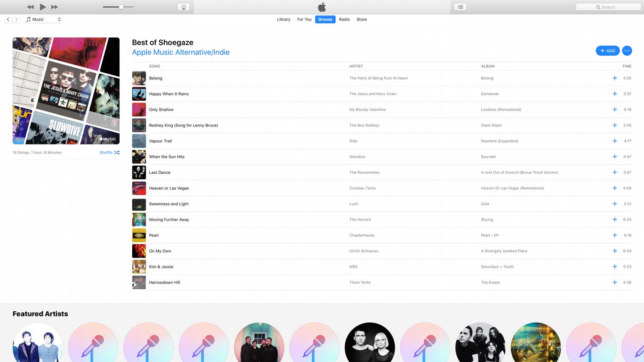The image size is (644, 362).
Task: Go forward with the right chevron
Action: pyautogui.click(x=16, y=19)
